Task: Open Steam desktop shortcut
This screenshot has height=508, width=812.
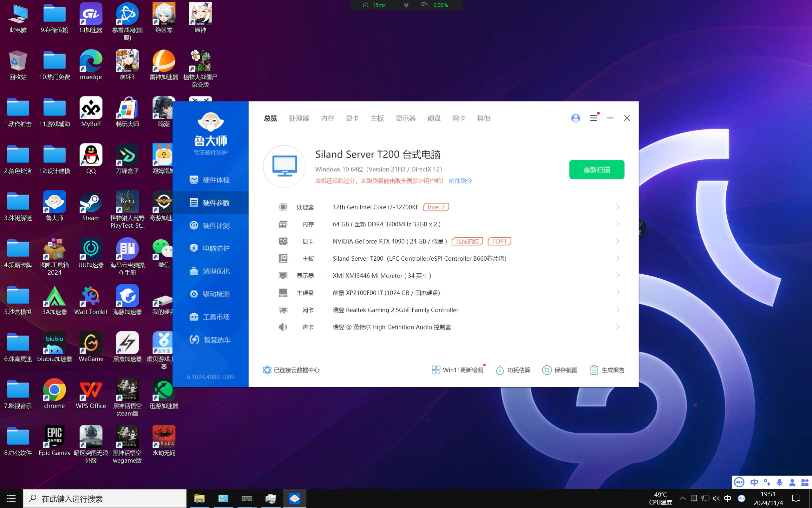Action: pyautogui.click(x=91, y=206)
